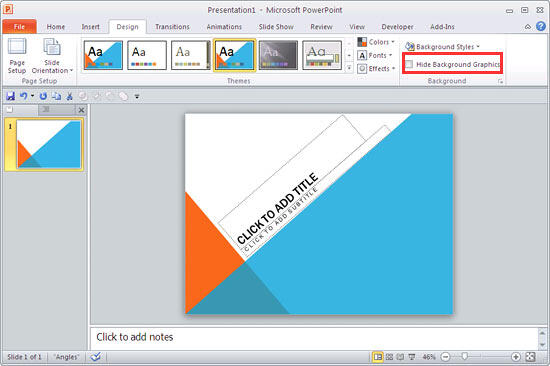Toggle Hide Background Graphics checkbox
Viewport: 550px width, 366px height.
pyautogui.click(x=409, y=64)
